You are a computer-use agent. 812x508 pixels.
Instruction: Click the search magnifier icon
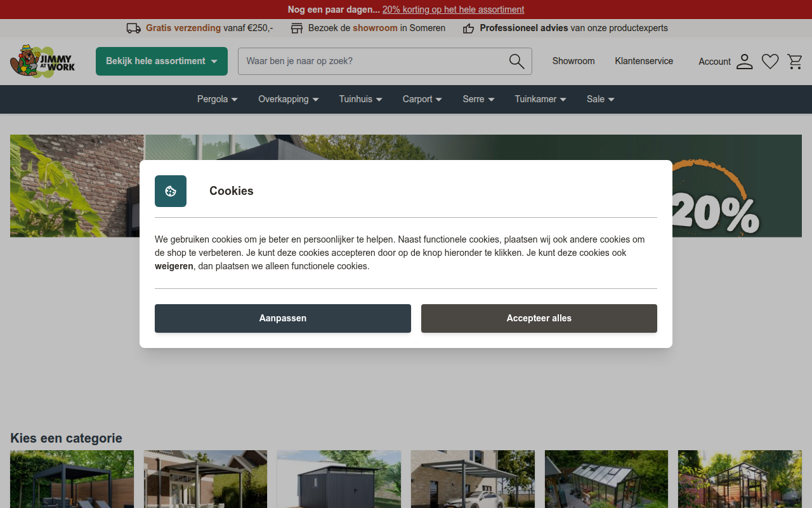pyautogui.click(x=516, y=61)
